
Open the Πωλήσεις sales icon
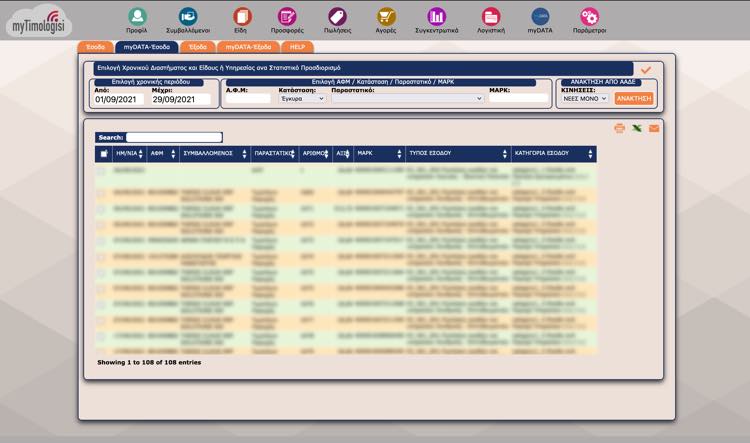tap(337, 17)
